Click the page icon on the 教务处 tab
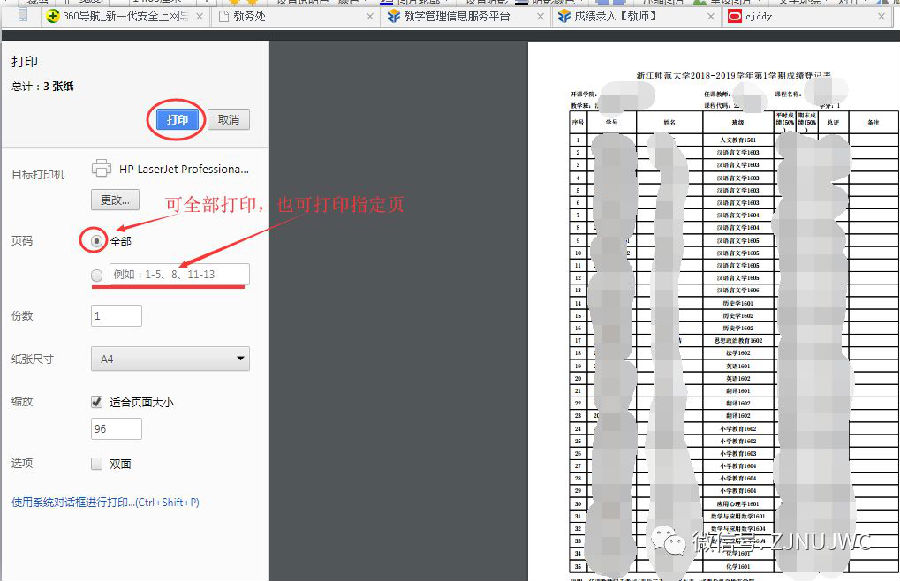This screenshot has width=900, height=581. [222, 16]
